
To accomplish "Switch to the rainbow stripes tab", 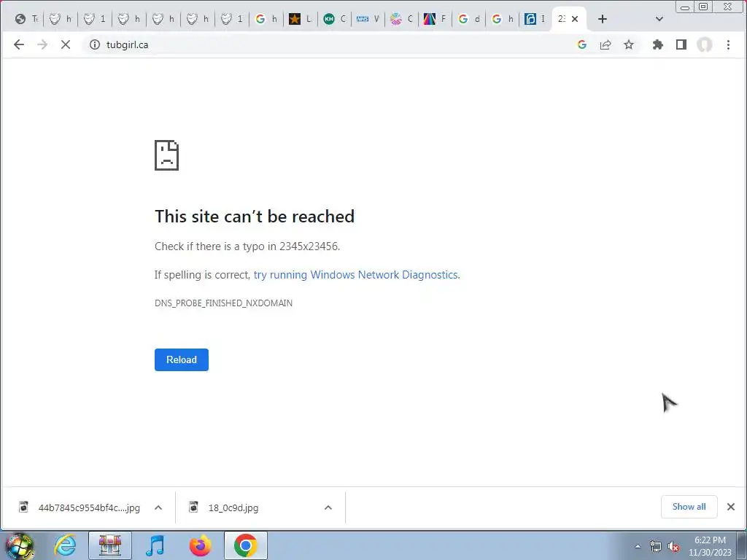I will 436,19.
